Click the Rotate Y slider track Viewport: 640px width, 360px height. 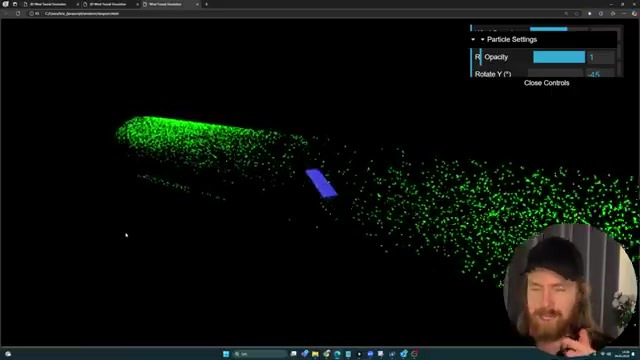click(556, 73)
